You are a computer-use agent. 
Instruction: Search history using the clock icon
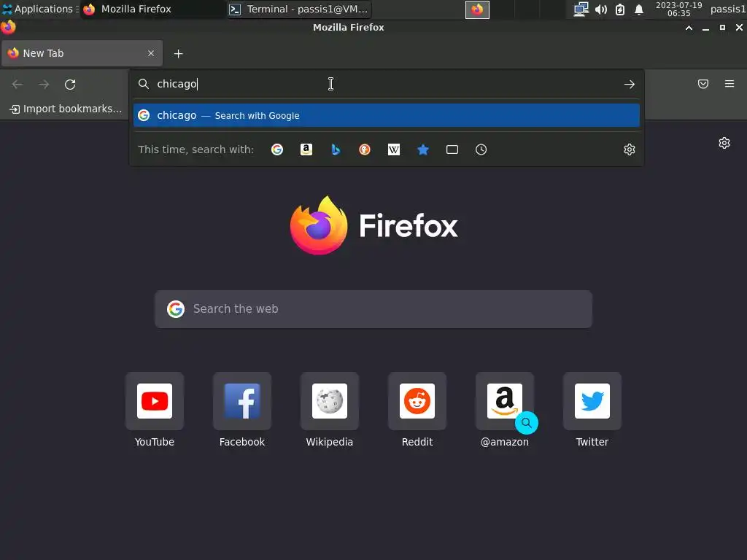481,149
